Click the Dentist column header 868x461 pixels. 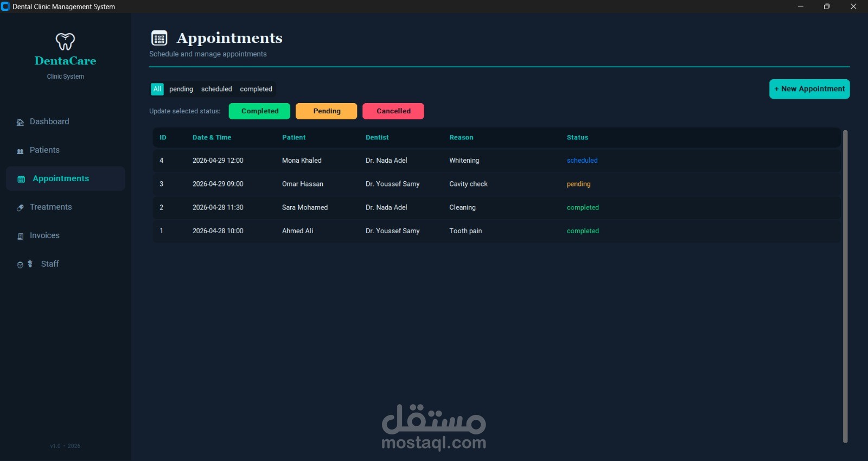pos(377,138)
